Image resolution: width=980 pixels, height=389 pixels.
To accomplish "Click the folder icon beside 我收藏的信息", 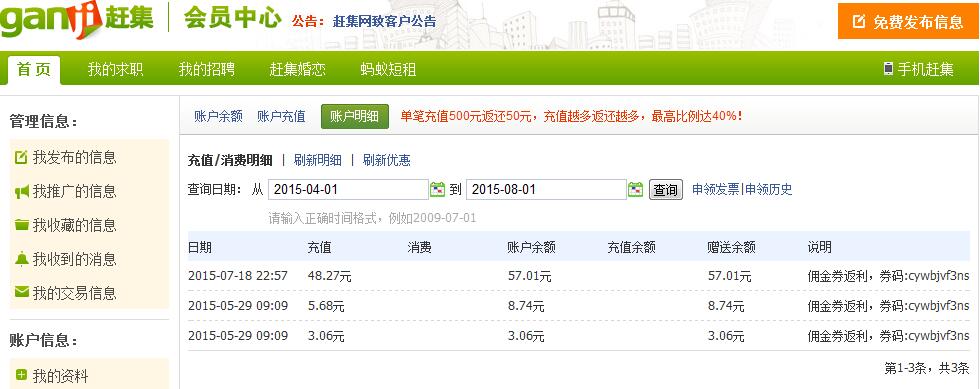I will coord(21,225).
